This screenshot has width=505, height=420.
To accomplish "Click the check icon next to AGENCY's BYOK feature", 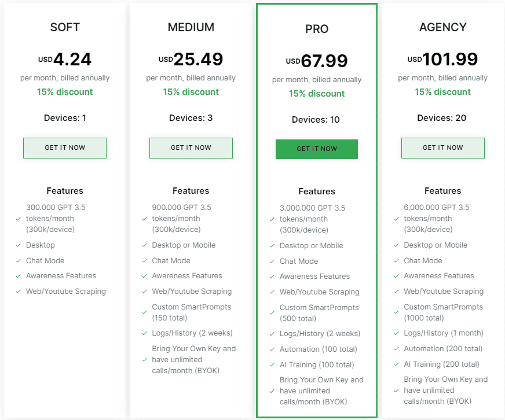I will click(396, 390).
